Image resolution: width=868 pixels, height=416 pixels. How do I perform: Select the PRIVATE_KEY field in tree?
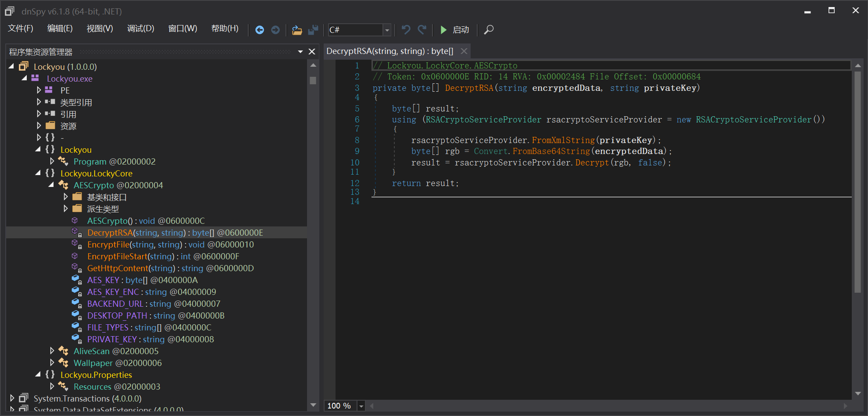tap(112, 339)
